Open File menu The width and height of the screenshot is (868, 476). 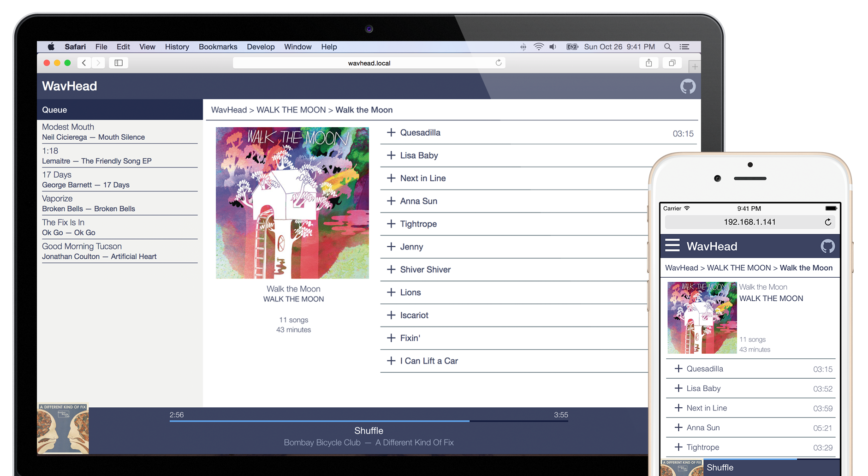point(101,47)
